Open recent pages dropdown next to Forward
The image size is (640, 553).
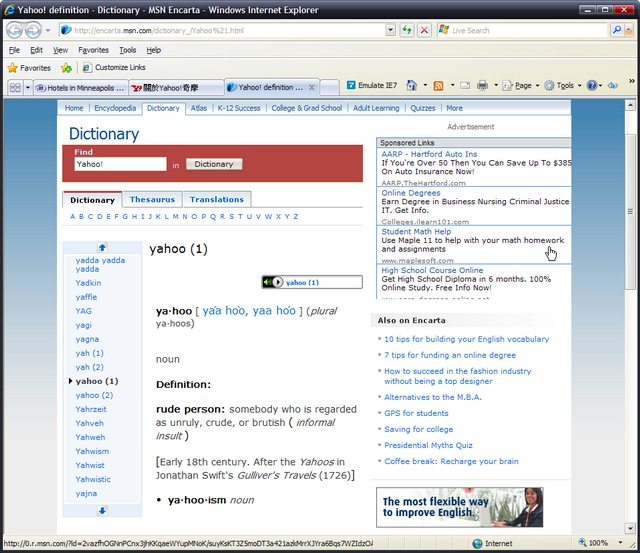coord(48,30)
